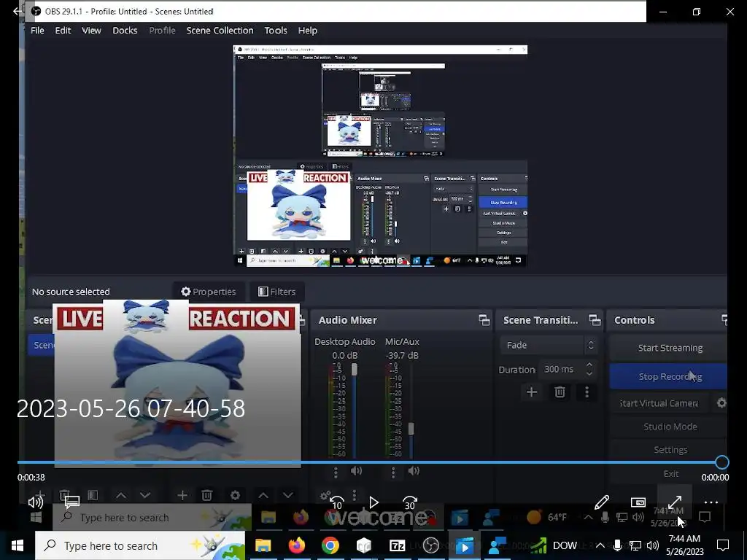747x560 pixels.
Task: Open the transition three-dot menu beside the trash
Action: [587, 392]
